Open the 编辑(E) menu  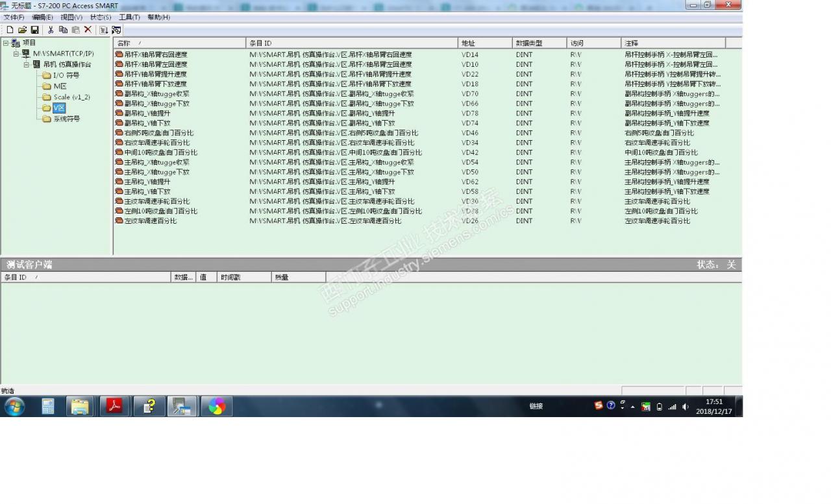[42, 18]
